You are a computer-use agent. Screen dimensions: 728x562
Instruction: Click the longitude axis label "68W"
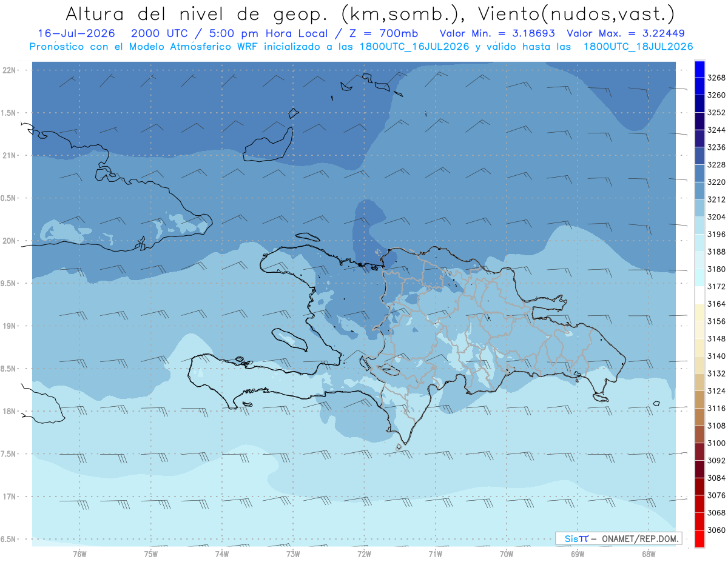(649, 554)
